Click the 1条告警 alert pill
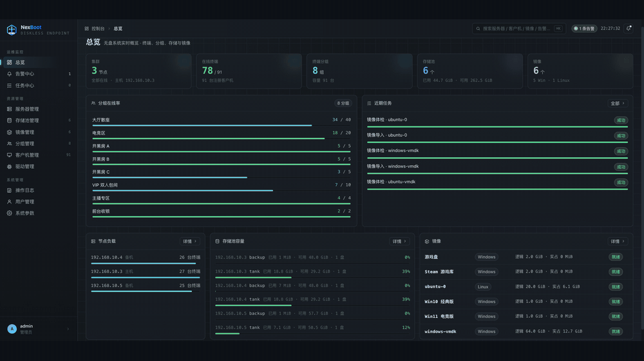Screen dimensions: 644x361 [x=584, y=28]
